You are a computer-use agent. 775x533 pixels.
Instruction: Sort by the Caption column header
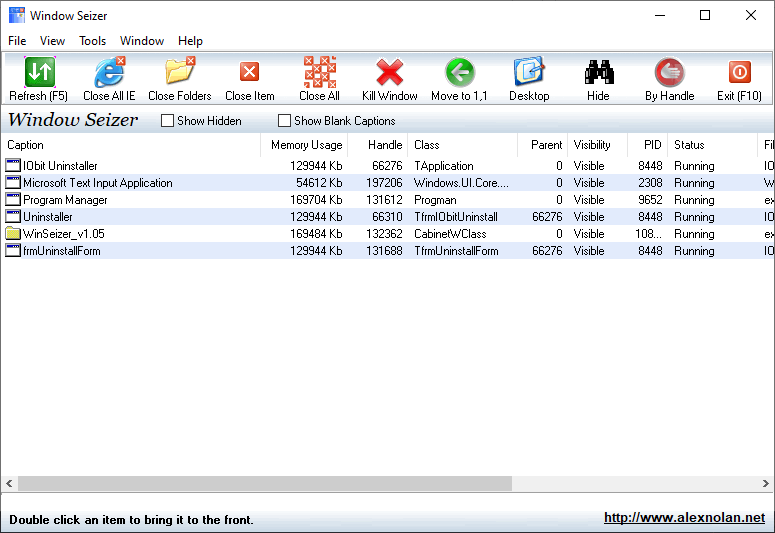click(131, 145)
